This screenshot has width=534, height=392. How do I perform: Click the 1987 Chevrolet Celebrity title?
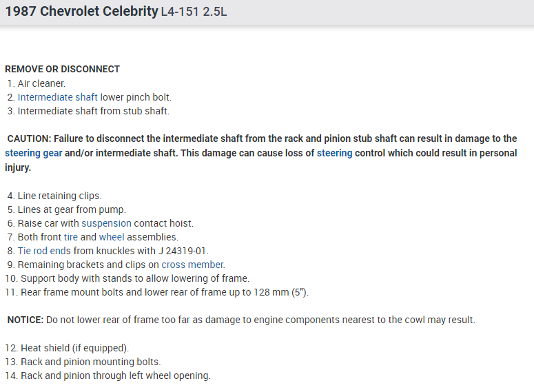click(81, 12)
